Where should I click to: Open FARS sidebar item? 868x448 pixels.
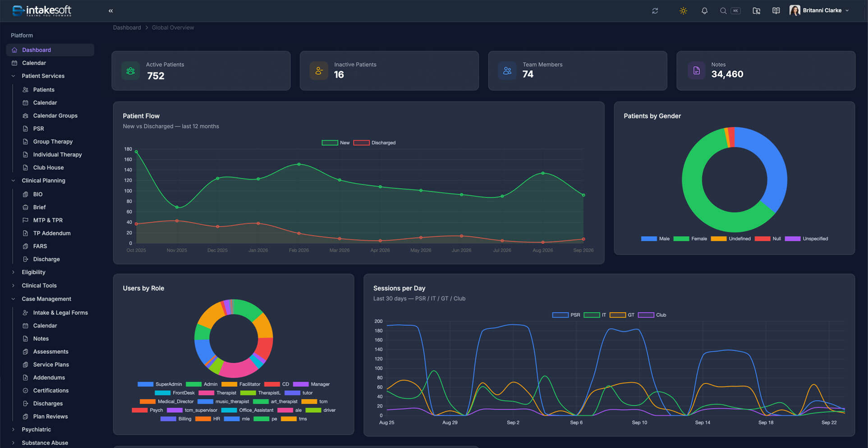[40, 246]
